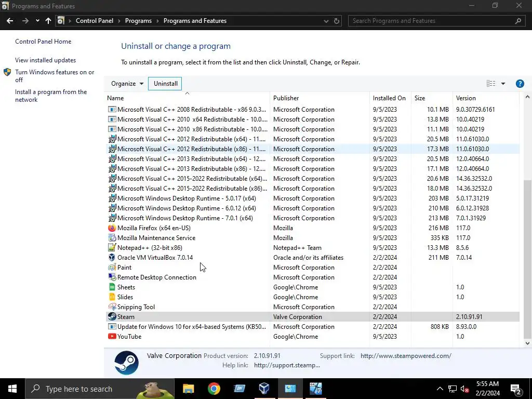Expand the address bar history dropdown
Viewport: 532px width, 399px height.
pyautogui.click(x=326, y=21)
